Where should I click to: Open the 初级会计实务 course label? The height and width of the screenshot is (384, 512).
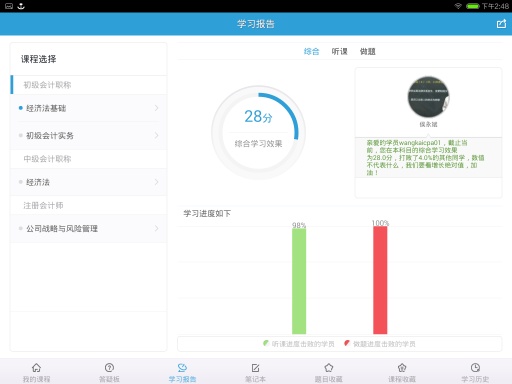click(50, 135)
